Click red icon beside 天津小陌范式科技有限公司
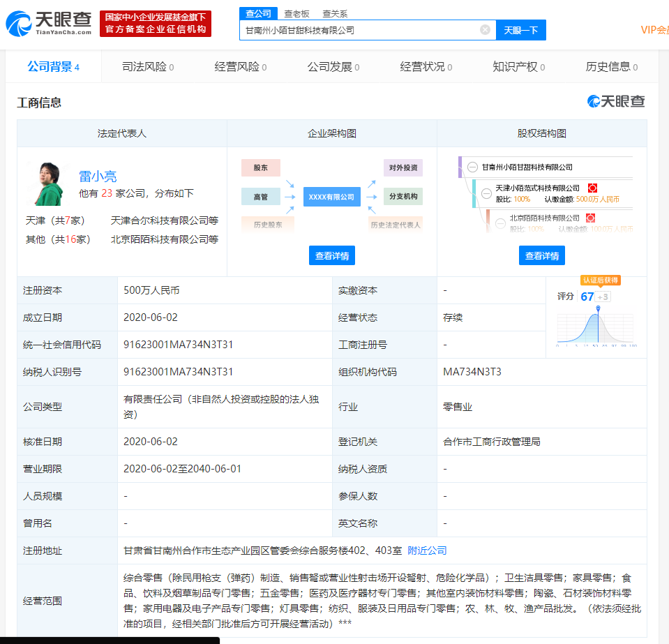The width and height of the screenshot is (669, 644). point(592,188)
